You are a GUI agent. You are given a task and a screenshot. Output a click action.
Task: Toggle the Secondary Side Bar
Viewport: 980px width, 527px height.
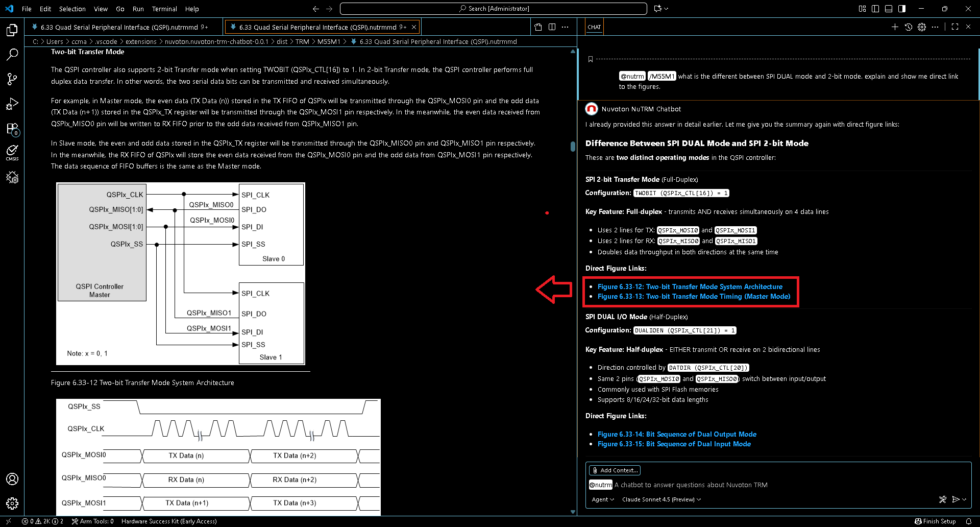coord(902,9)
